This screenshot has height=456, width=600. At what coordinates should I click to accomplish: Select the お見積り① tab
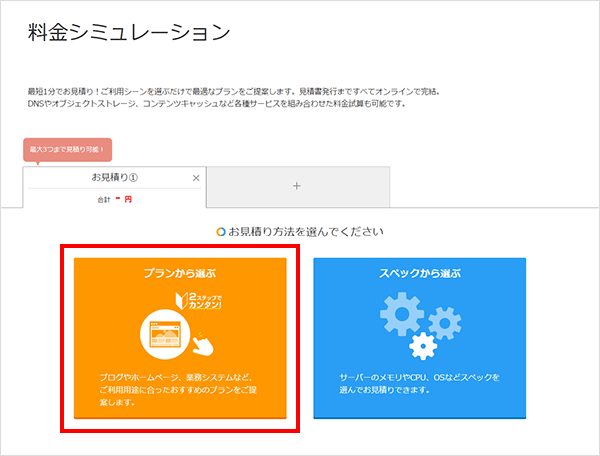click(x=112, y=178)
